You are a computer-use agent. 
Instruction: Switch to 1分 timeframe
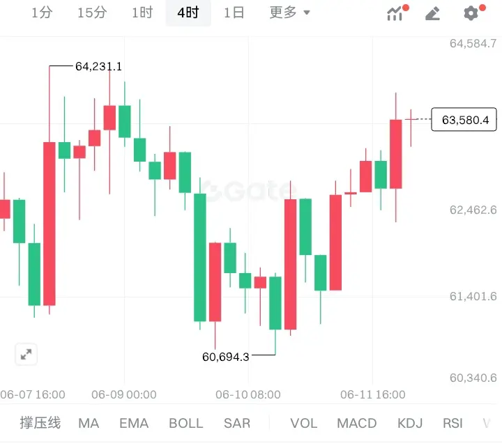pyautogui.click(x=42, y=13)
